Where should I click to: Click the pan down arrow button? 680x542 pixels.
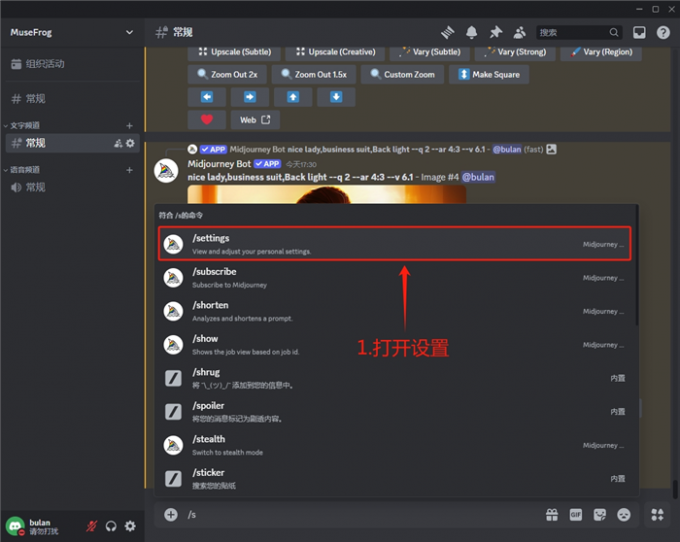[336, 97]
